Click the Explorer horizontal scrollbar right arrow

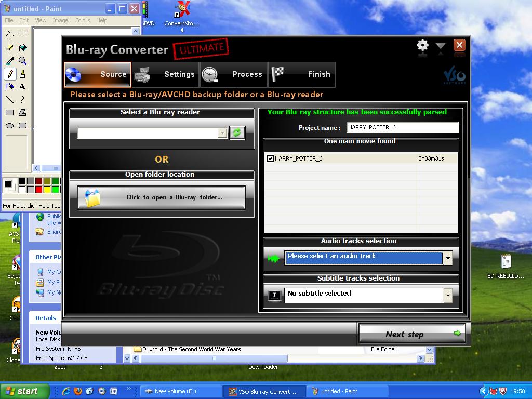pyautogui.click(x=420, y=358)
